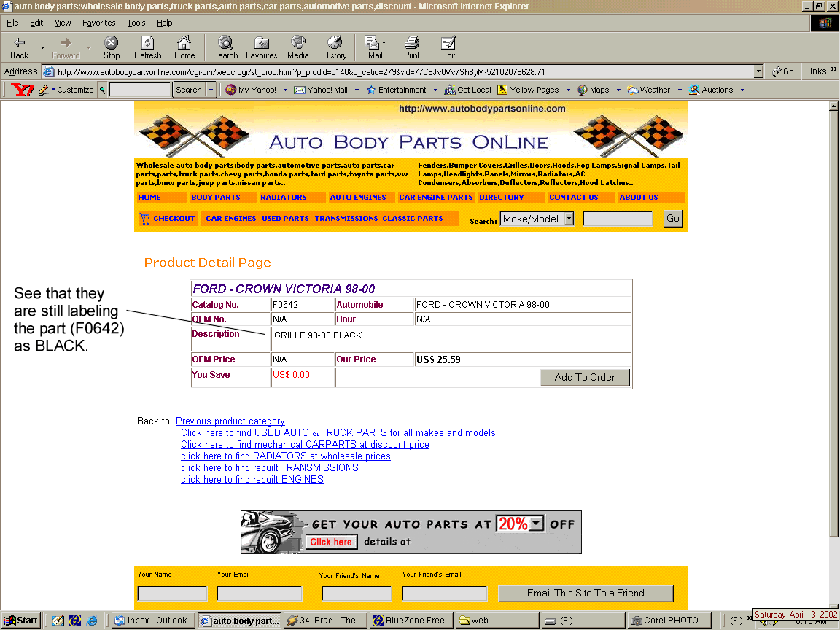Screen dimensions: 840x630
Task: Open the Home page icon
Action: [x=184, y=47]
